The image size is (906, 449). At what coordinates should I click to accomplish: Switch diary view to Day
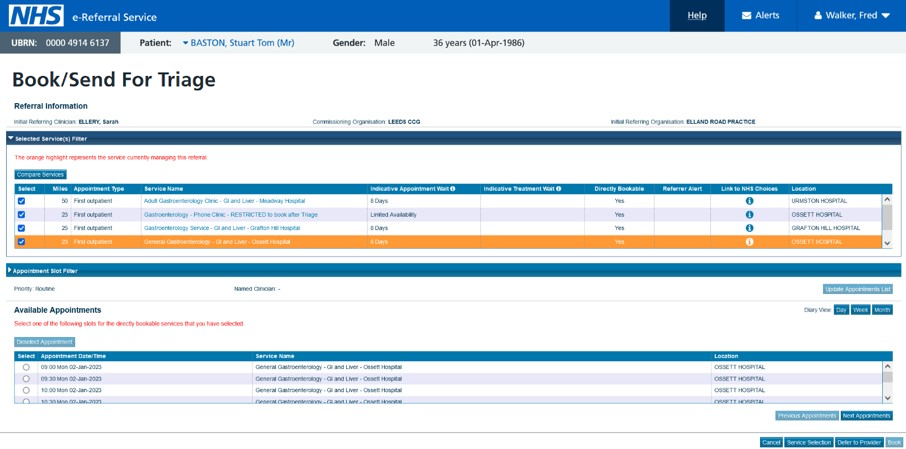click(x=841, y=310)
